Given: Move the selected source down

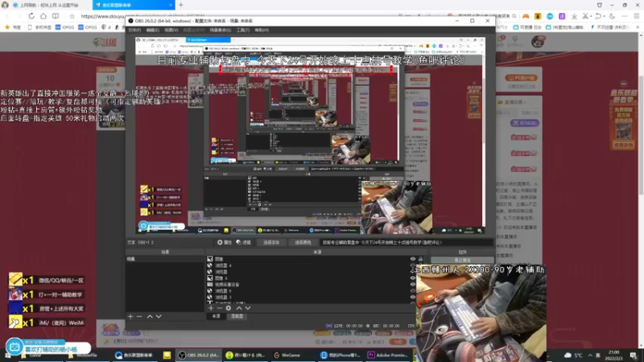Looking at the screenshot, I should click(248, 308).
